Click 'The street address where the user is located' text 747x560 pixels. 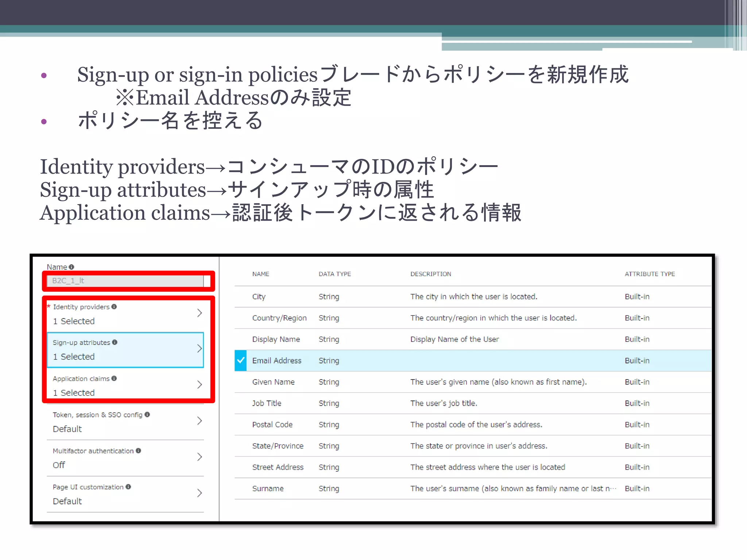[x=488, y=467]
